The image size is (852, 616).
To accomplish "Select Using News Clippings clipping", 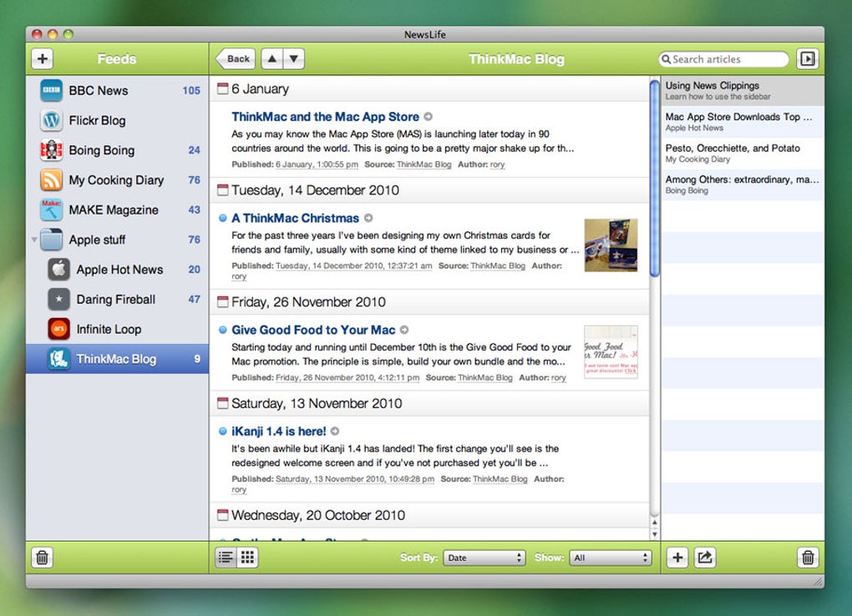I will pyautogui.click(x=743, y=91).
